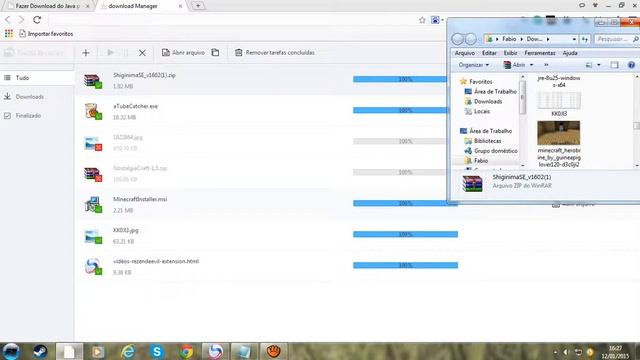Open the Arquivo menu in Explorer
The width and height of the screenshot is (640, 360).
click(464, 53)
